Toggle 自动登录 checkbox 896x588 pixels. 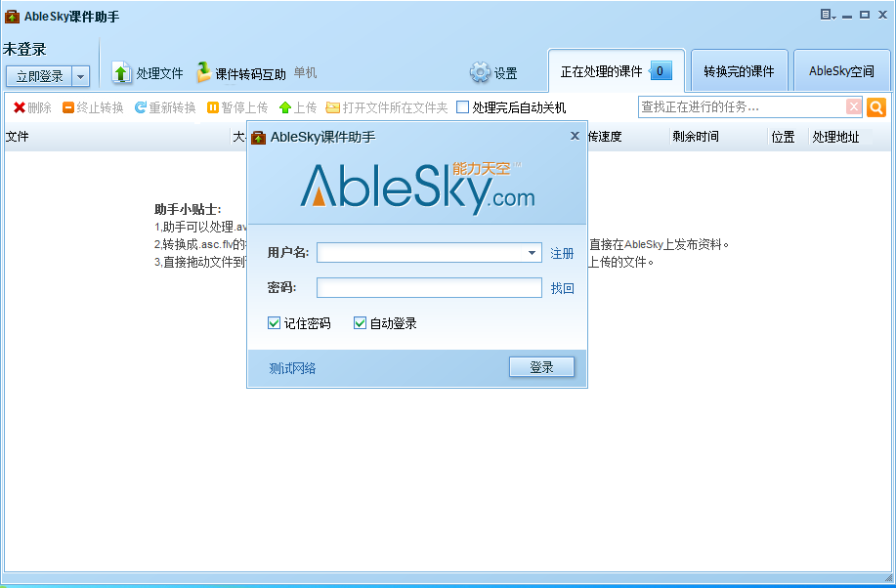coord(360,323)
